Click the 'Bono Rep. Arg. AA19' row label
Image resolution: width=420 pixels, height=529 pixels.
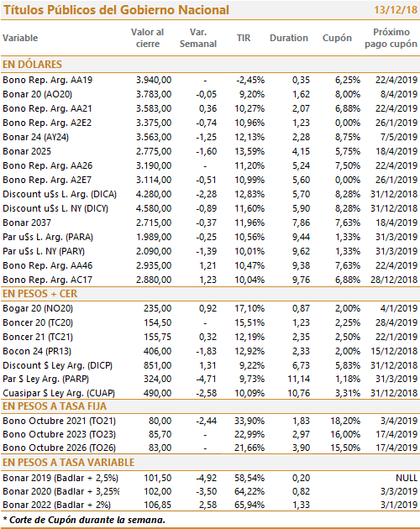click(x=47, y=80)
